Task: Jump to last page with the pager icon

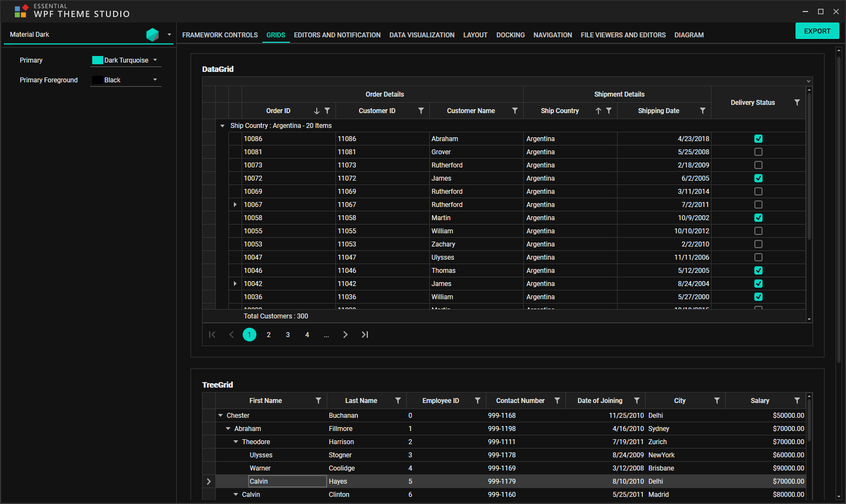Action: [365, 334]
